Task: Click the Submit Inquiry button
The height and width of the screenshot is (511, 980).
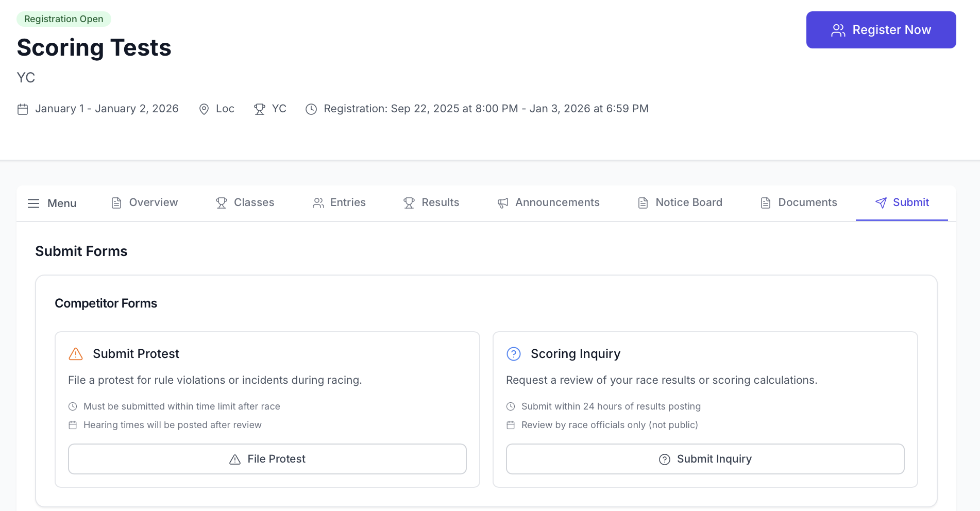Action: click(x=705, y=458)
